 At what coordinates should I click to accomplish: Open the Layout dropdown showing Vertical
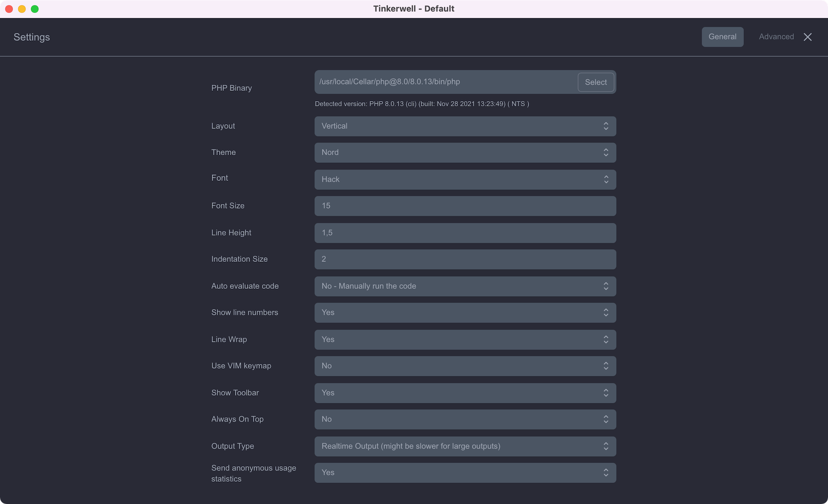[465, 126]
